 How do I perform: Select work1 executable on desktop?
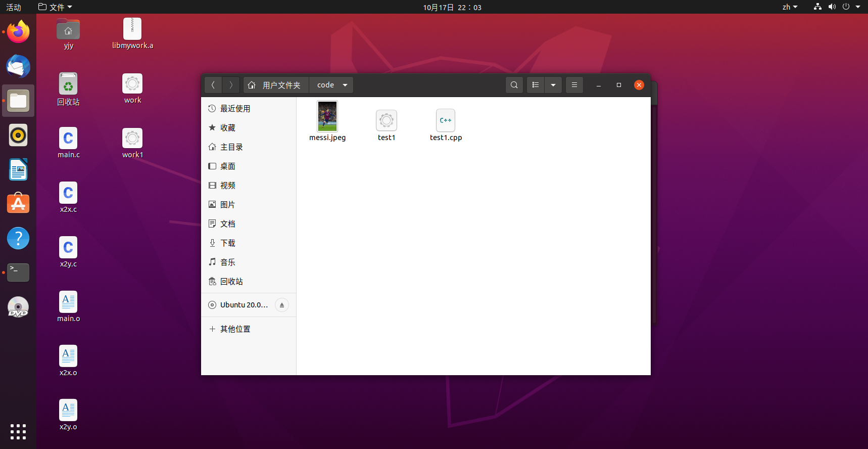tap(132, 143)
